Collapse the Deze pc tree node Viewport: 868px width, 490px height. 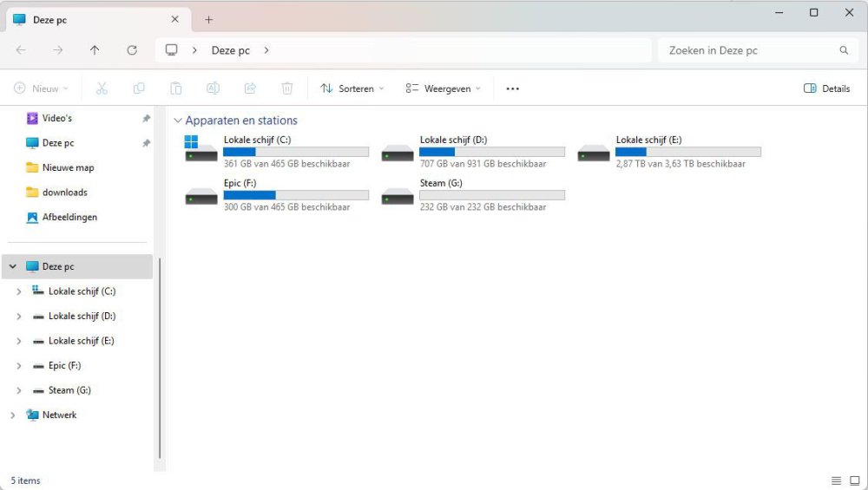13,266
